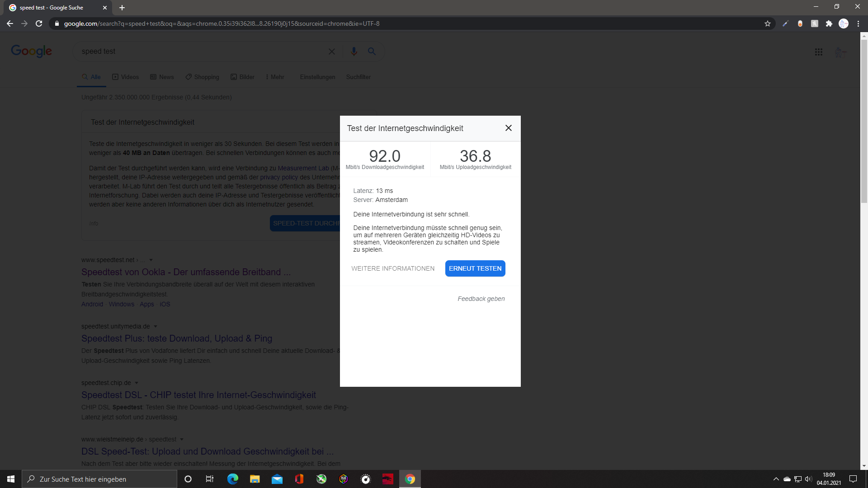Reload the page with the refresh icon

pyautogui.click(x=39, y=23)
